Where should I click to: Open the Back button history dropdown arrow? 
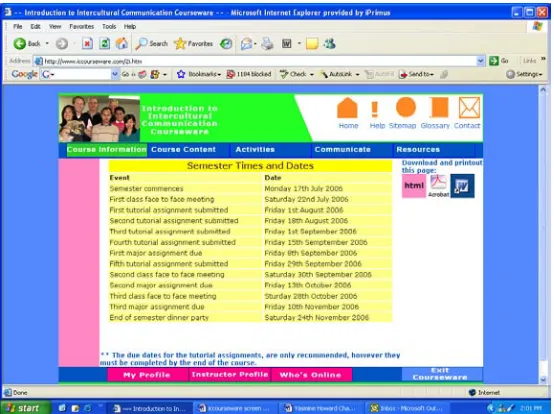47,44
